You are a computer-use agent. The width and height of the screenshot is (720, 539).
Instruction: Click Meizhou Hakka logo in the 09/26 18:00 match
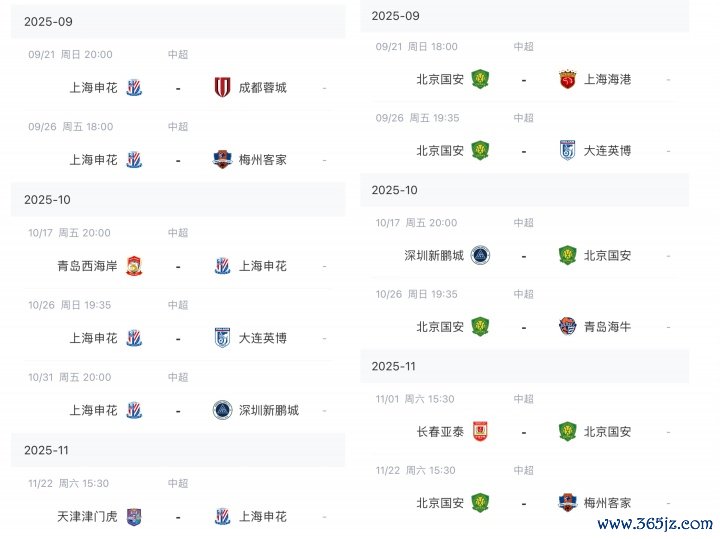point(222,159)
